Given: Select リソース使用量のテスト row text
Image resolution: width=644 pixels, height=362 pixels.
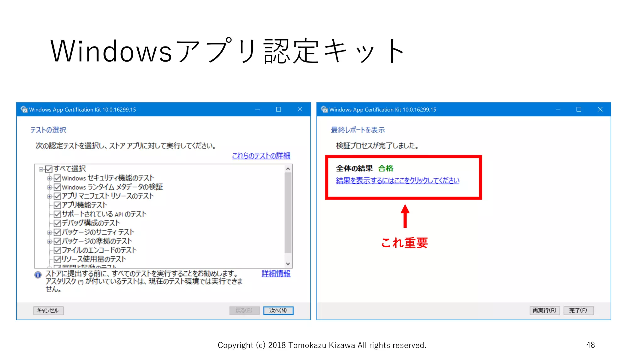Looking at the screenshot, I should click(94, 259).
